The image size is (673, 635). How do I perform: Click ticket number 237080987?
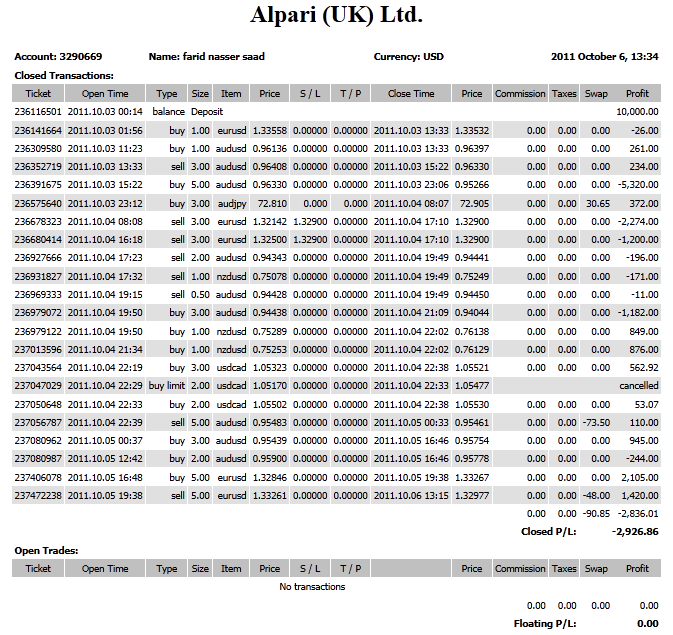pos(38,459)
